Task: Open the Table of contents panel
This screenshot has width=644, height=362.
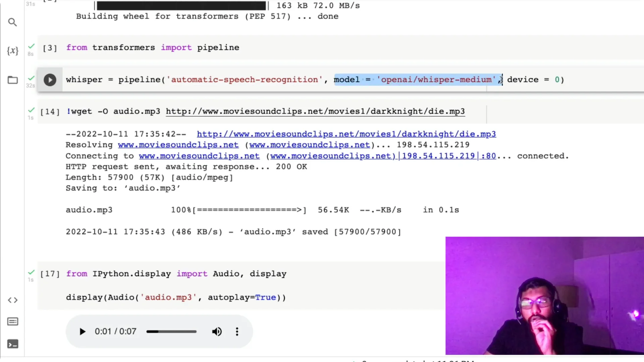Action: click(x=13, y=321)
